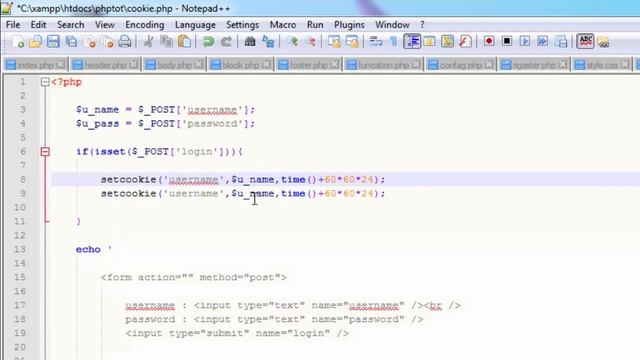The image size is (640, 360).
Task: Open a file using the folder icon
Action: (36, 42)
